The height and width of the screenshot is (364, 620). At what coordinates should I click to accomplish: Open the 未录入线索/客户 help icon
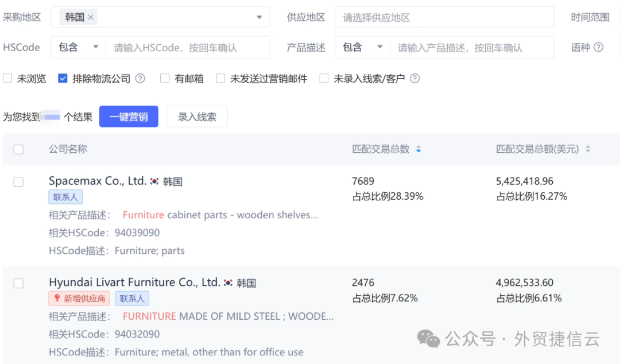click(x=415, y=78)
